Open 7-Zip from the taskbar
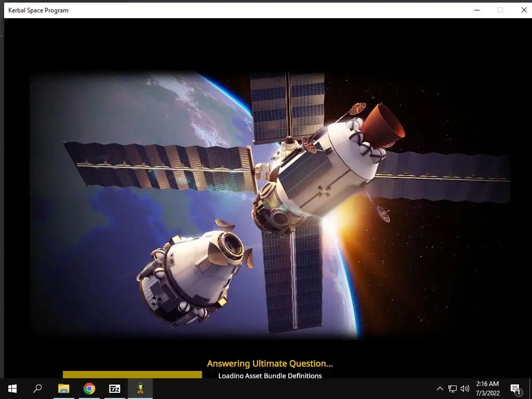 coord(115,389)
